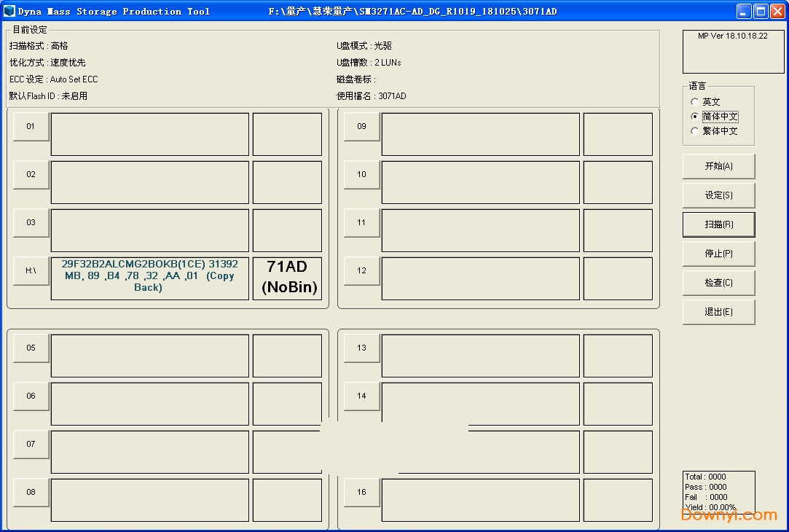Click port 09 slot button
The width and height of the screenshot is (789, 532).
point(361,127)
